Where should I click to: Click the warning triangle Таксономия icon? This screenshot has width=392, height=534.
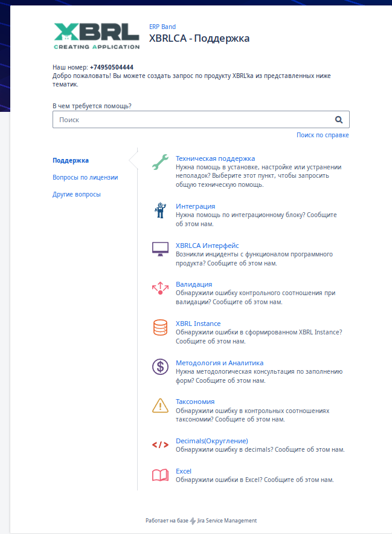[x=160, y=406]
